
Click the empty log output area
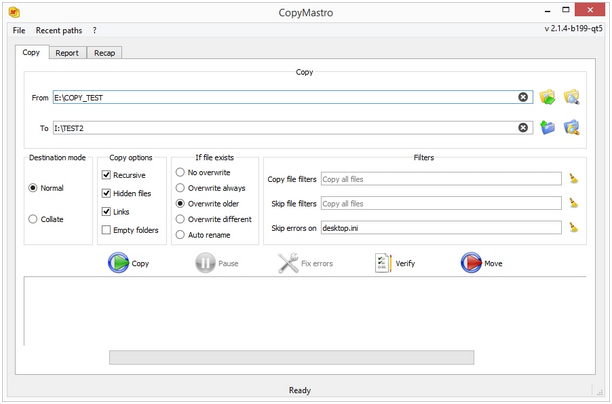coord(305,311)
